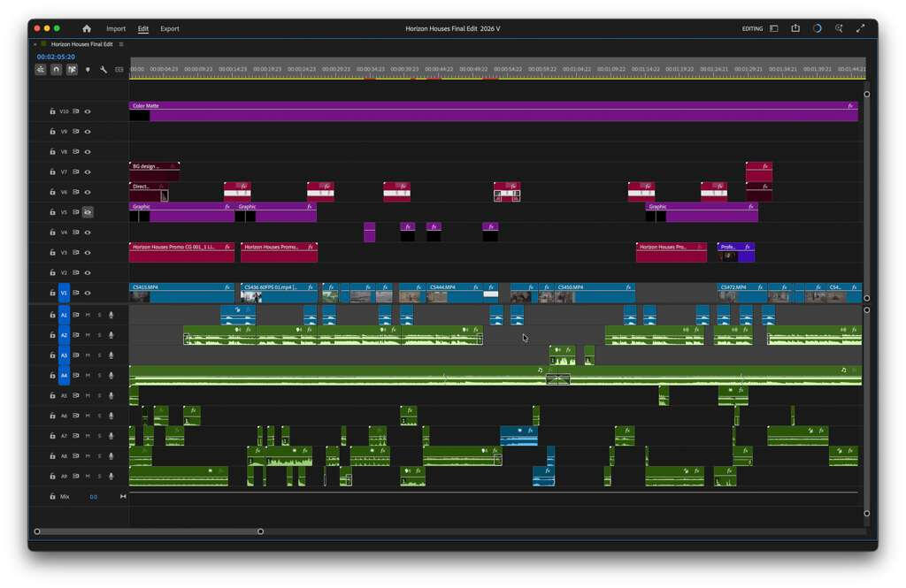Viewport: 906px width, 588px height.
Task: Click the Caption track options icon
Action: coord(119,70)
